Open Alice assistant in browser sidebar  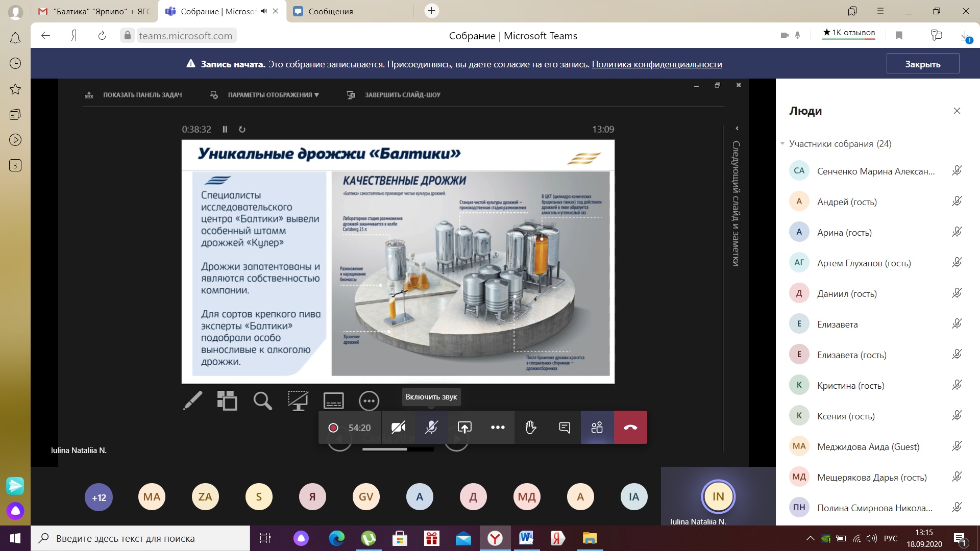click(x=15, y=511)
